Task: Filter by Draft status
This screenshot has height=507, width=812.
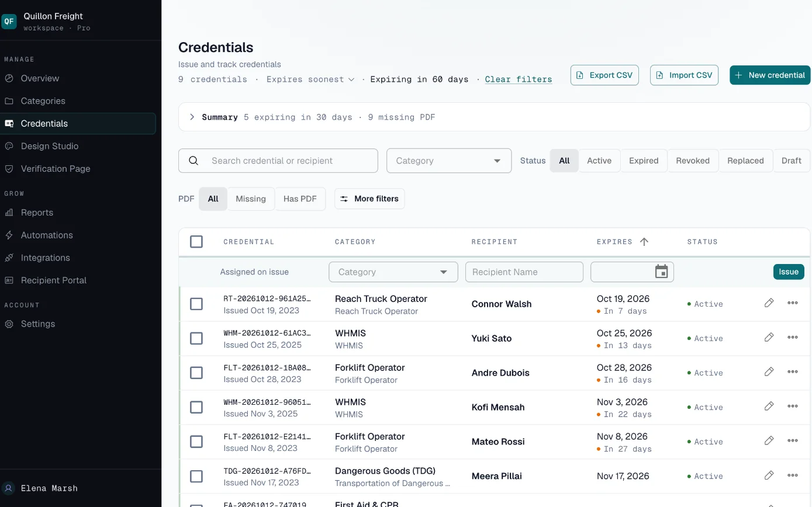Action: 792,161
